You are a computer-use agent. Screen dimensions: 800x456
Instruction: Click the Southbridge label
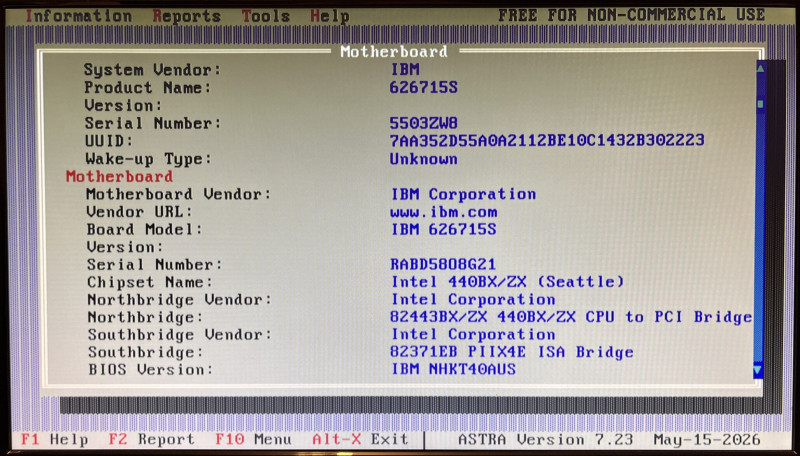pyautogui.click(x=145, y=352)
